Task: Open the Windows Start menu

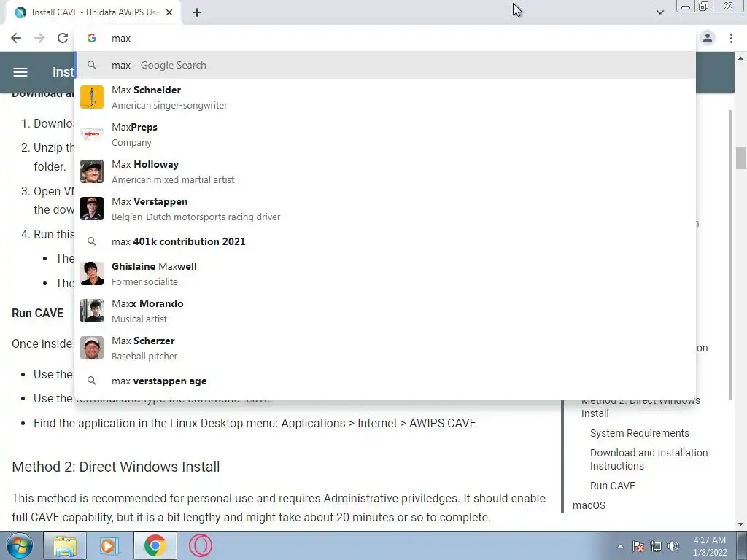Action: (x=20, y=545)
